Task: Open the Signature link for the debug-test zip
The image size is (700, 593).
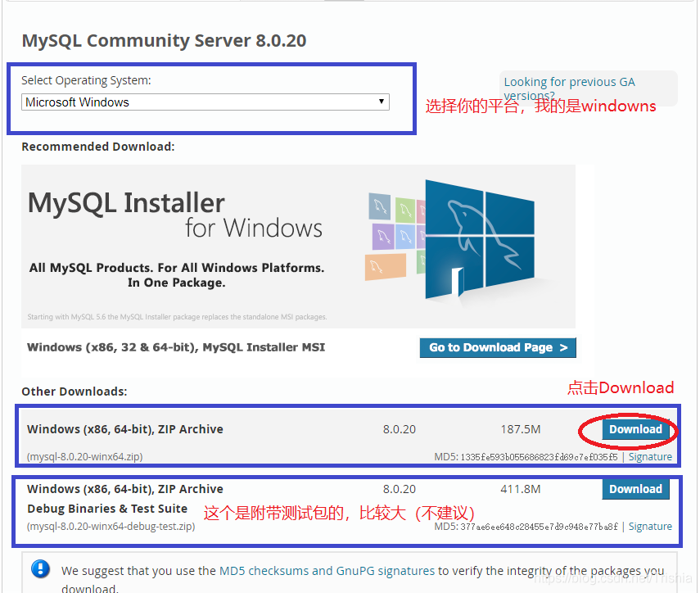Action: (x=650, y=527)
